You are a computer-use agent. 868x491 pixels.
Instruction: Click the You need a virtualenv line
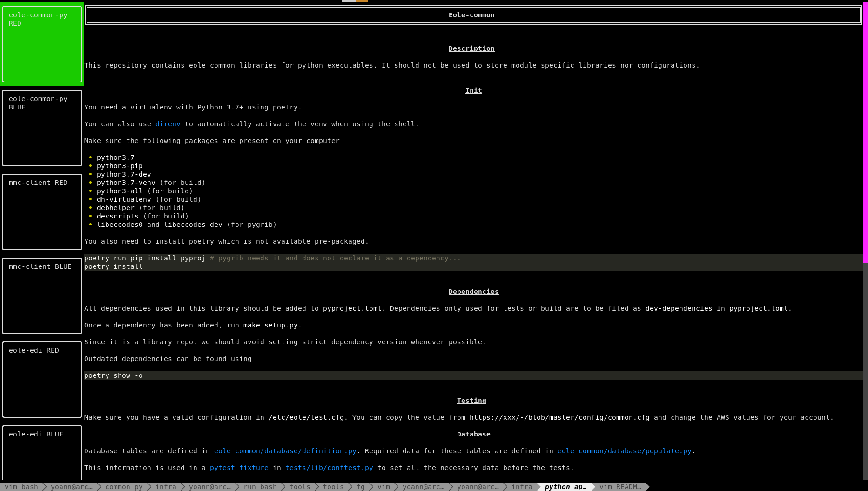click(x=193, y=107)
